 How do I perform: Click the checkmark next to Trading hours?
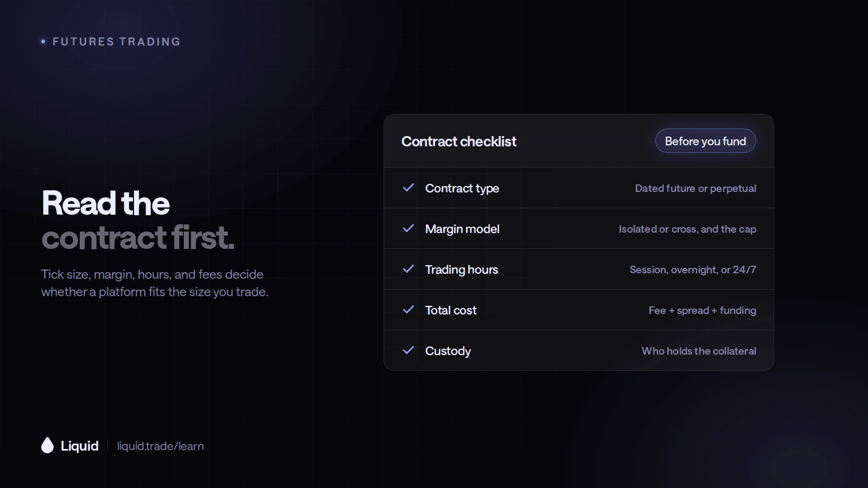(x=409, y=269)
